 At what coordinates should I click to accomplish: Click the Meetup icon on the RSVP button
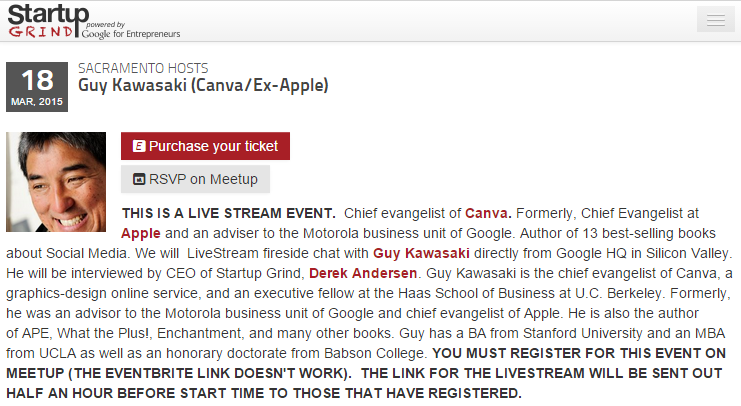point(139,180)
